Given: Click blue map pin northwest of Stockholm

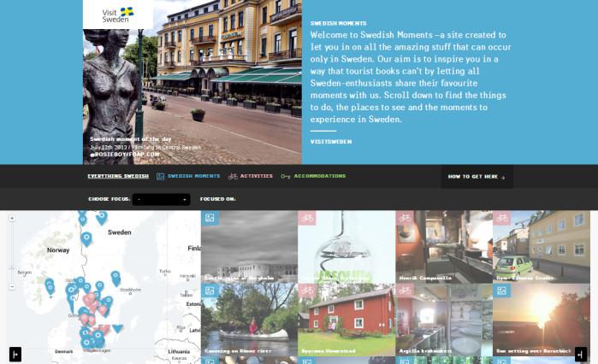Looking at the screenshot, I should (115, 278).
